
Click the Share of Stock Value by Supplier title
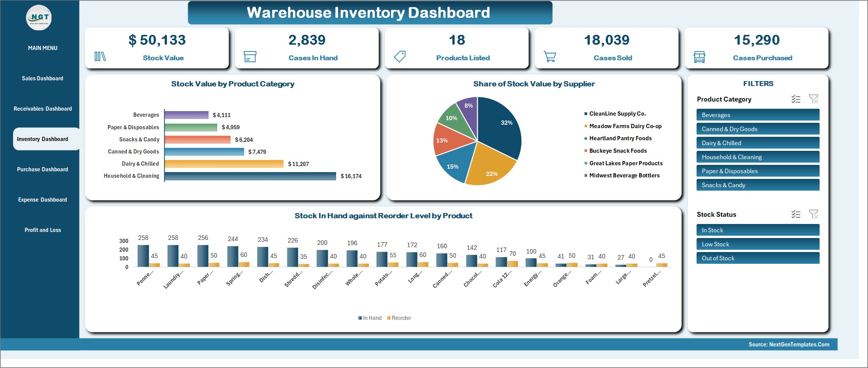[534, 84]
